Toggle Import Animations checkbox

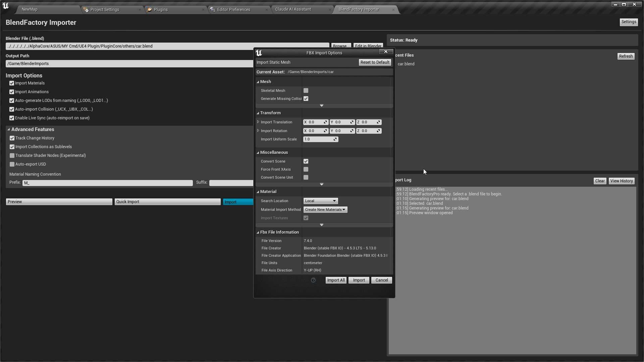12,92
